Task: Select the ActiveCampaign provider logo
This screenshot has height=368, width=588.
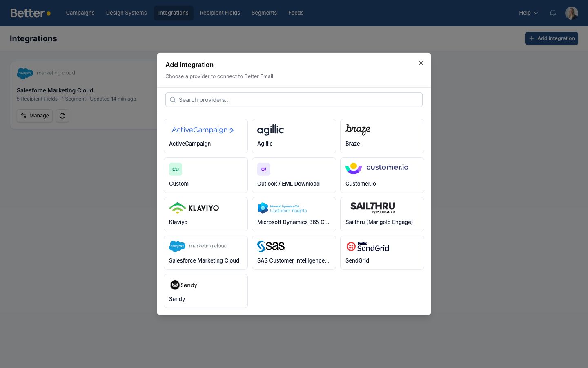Action: pyautogui.click(x=203, y=130)
